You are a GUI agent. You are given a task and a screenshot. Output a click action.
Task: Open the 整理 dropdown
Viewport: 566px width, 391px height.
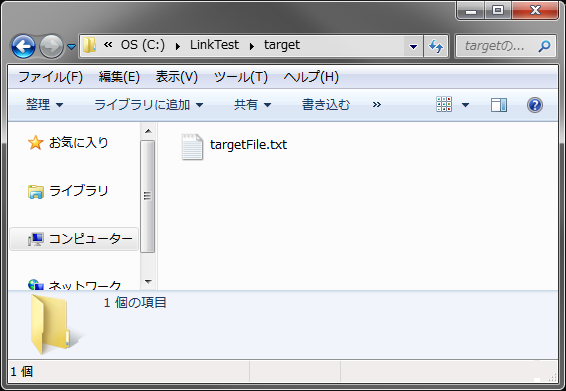(44, 105)
